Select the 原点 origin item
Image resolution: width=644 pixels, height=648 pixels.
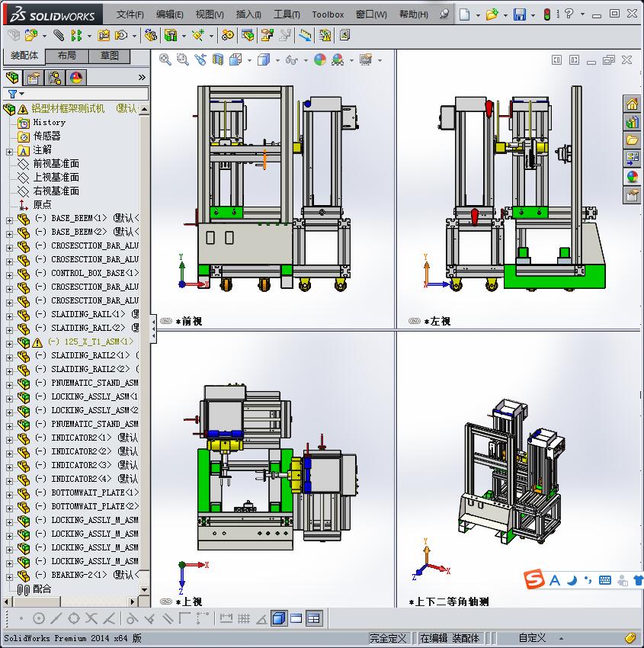[x=42, y=204]
